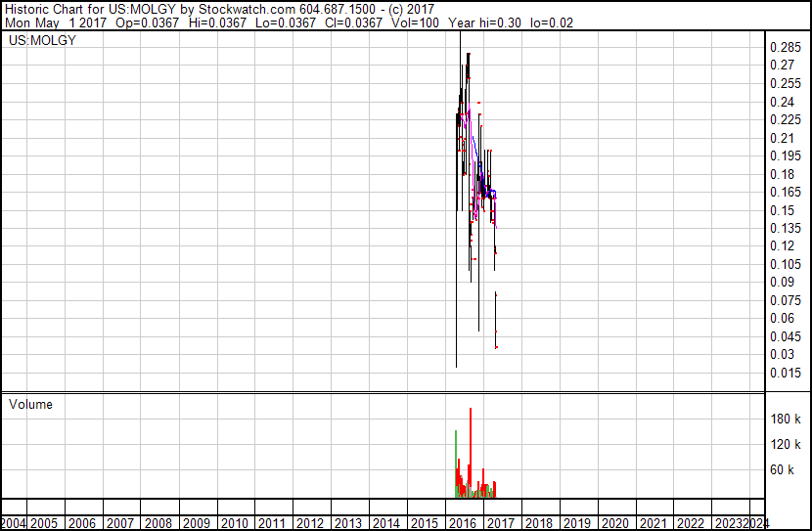Click the 0.195 price axis value
This screenshot has height=531, width=812.
pos(786,156)
